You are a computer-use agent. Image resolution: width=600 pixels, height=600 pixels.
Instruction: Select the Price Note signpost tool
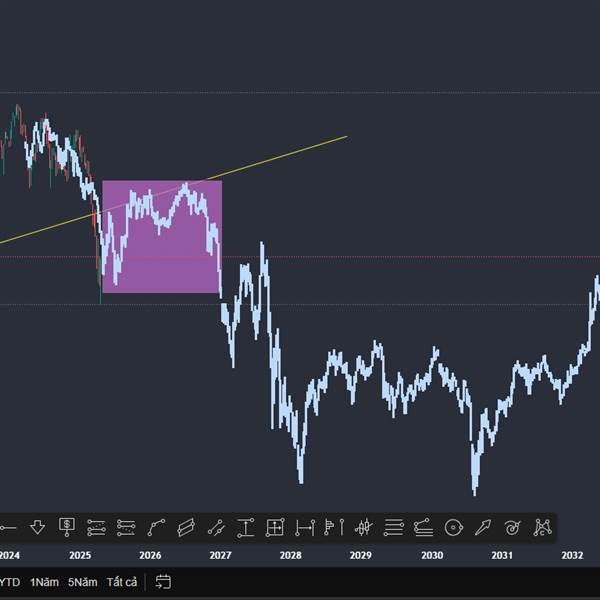point(67,527)
